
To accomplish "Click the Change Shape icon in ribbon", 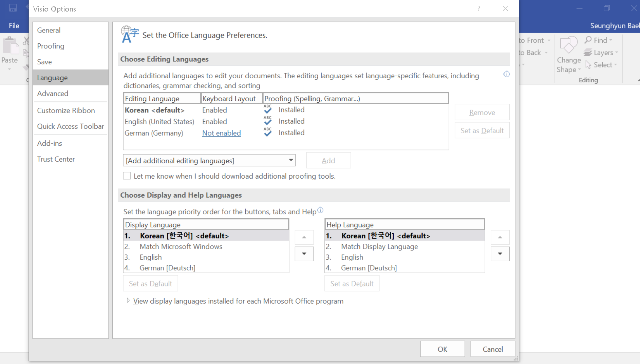I will [569, 45].
